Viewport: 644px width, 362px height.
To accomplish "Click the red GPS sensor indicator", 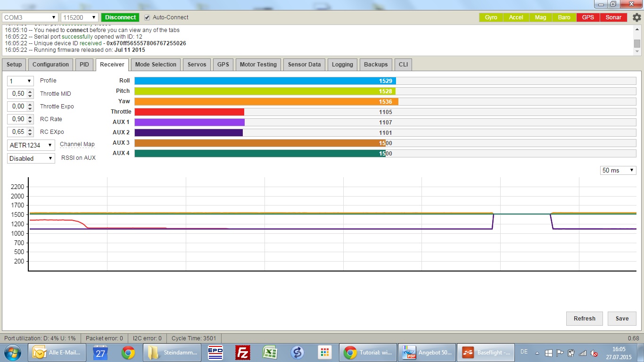I will point(588,17).
